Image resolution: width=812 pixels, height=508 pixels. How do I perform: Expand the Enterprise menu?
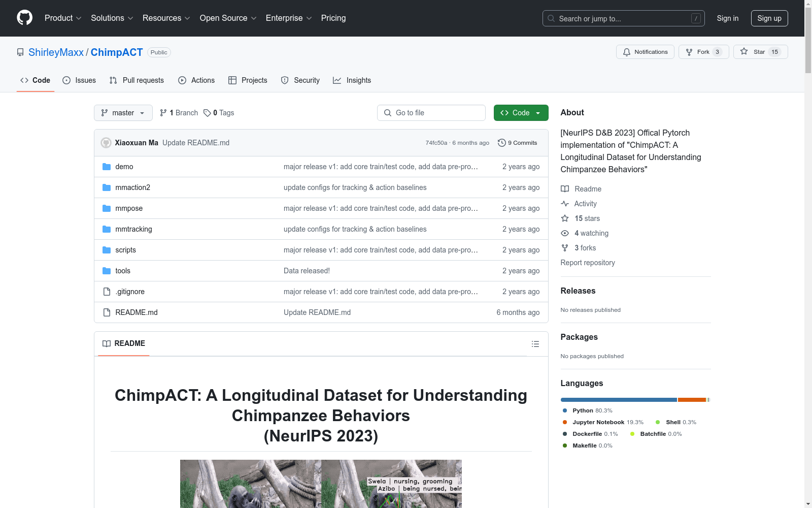click(x=289, y=18)
